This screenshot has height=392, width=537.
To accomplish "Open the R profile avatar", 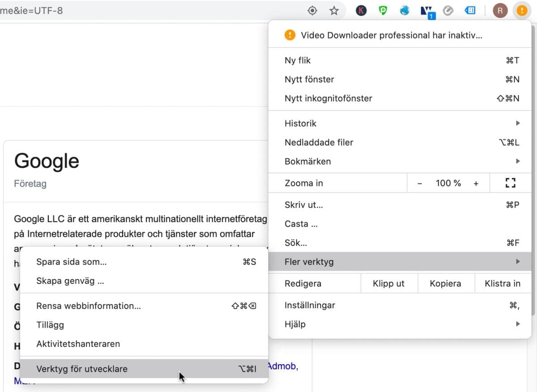I will point(500,11).
